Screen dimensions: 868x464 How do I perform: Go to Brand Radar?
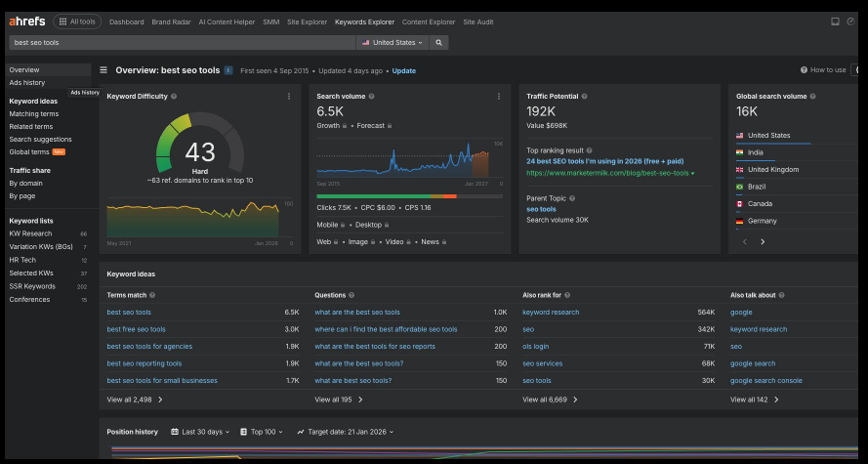tap(171, 22)
